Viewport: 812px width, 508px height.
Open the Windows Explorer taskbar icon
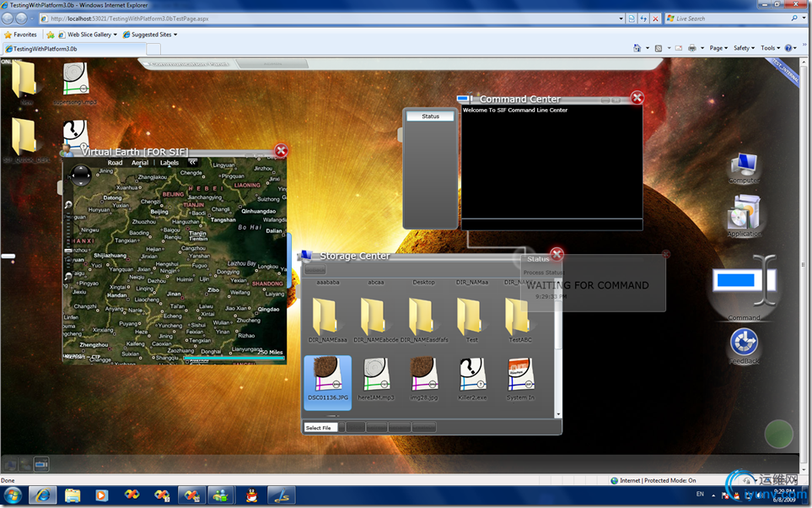point(73,495)
